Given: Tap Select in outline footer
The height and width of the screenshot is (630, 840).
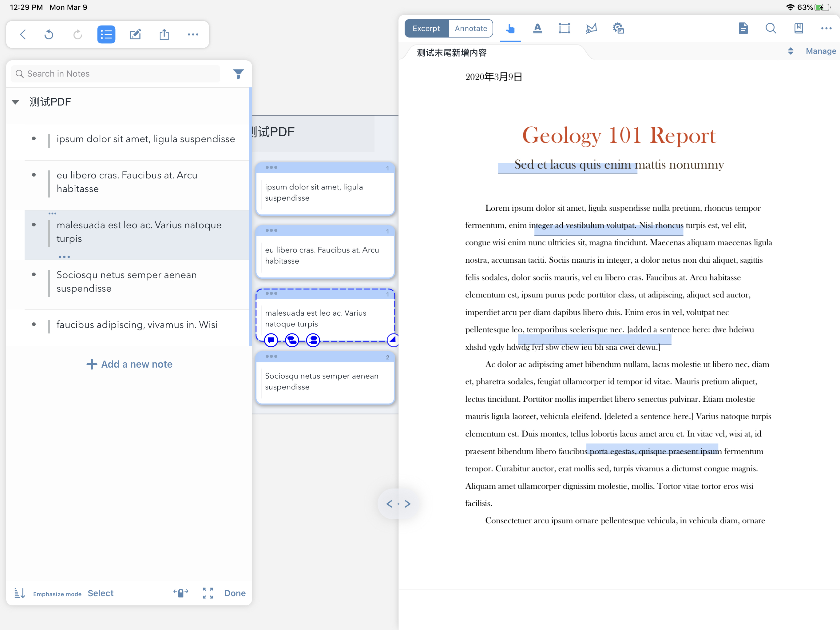Looking at the screenshot, I should coord(101,593).
